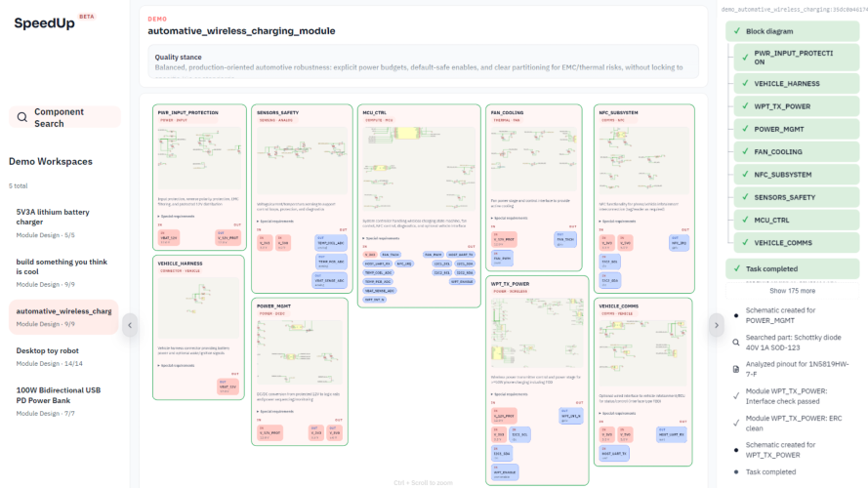Click document icon beside Analyzed pinout entry

[736, 366]
